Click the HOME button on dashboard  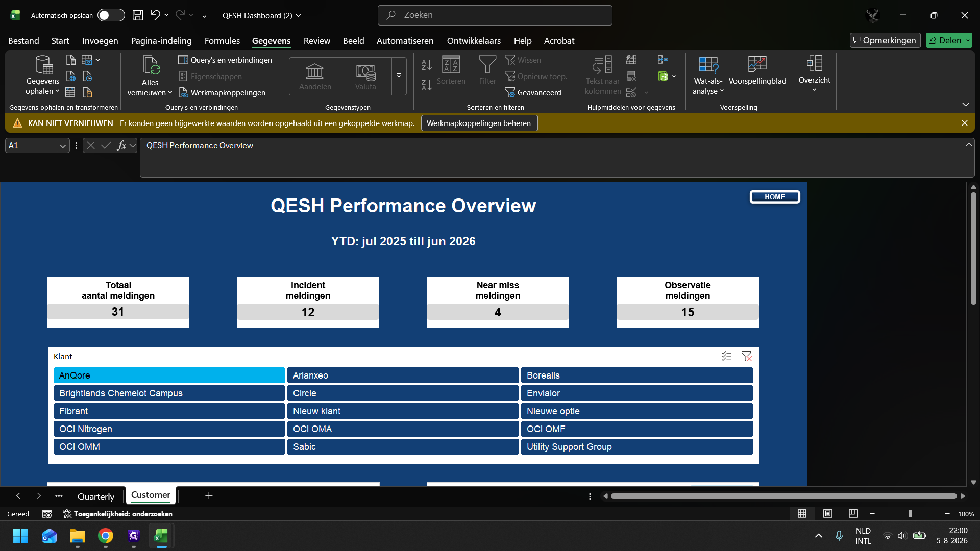click(x=774, y=197)
